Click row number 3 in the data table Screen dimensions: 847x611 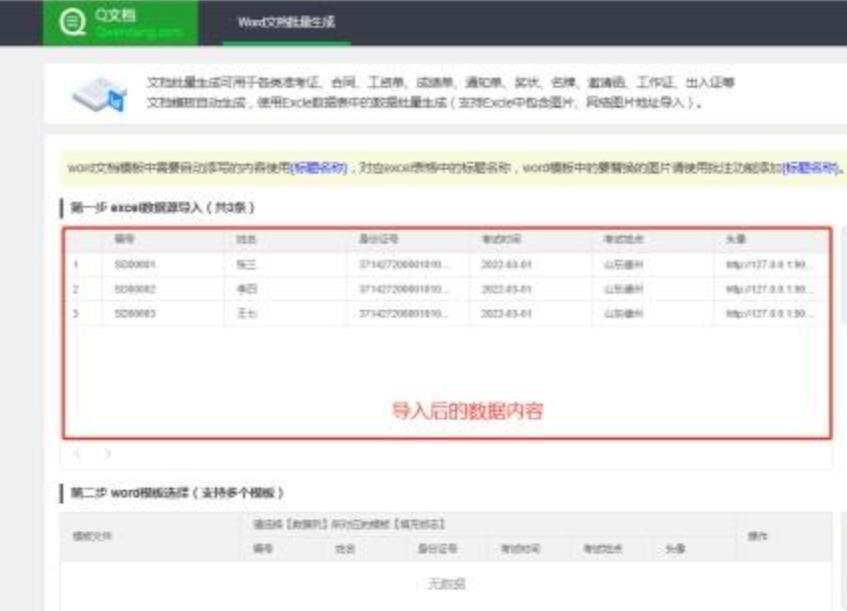tap(76, 313)
